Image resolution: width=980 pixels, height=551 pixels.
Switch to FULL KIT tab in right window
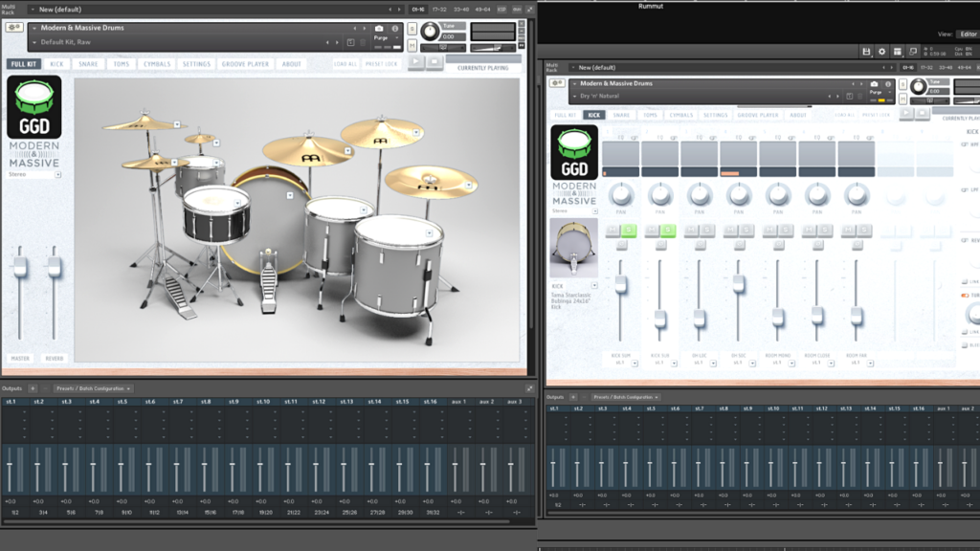(565, 115)
